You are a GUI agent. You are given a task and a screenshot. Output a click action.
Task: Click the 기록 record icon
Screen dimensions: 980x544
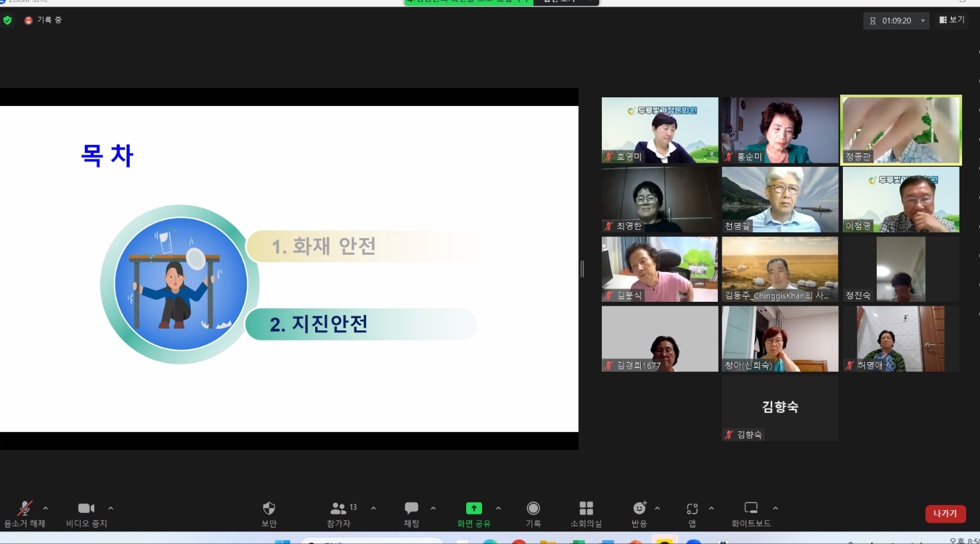click(x=533, y=508)
